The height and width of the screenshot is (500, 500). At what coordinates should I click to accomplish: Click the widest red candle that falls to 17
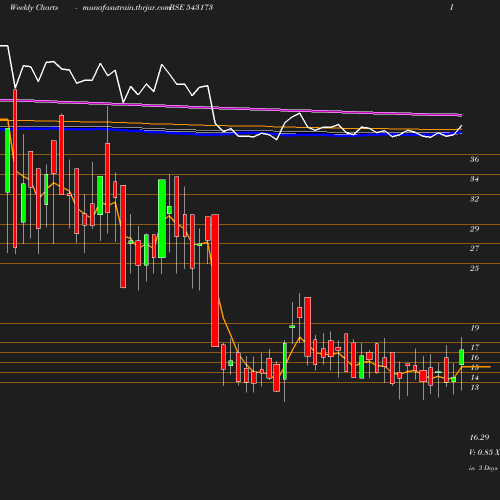click(x=215, y=280)
